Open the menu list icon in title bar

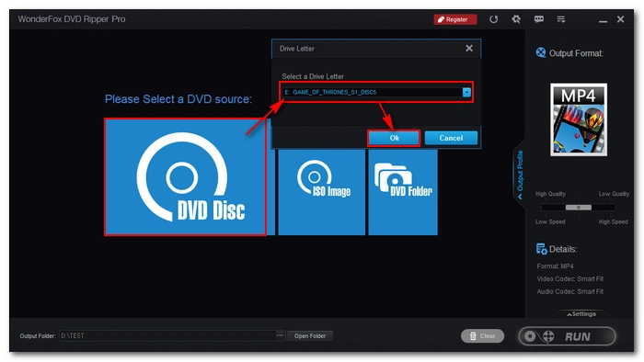(x=561, y=19)
